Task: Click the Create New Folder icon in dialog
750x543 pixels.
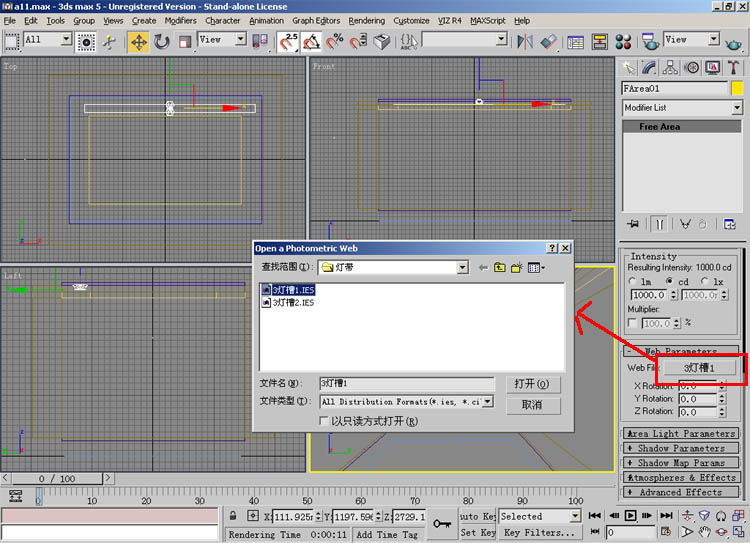Action: click(517, 267)
